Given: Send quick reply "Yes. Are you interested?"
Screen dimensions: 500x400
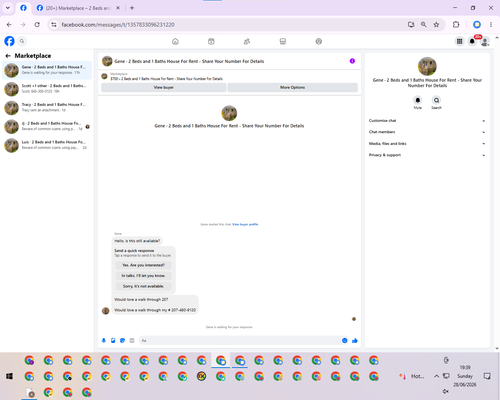Looking at the screenshot, I should 143,265.
